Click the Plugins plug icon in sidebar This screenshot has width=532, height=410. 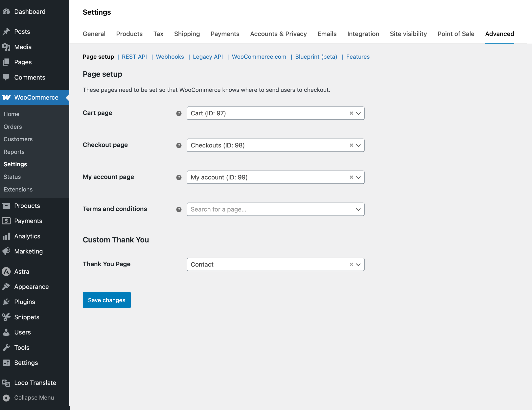coord(6,302)
